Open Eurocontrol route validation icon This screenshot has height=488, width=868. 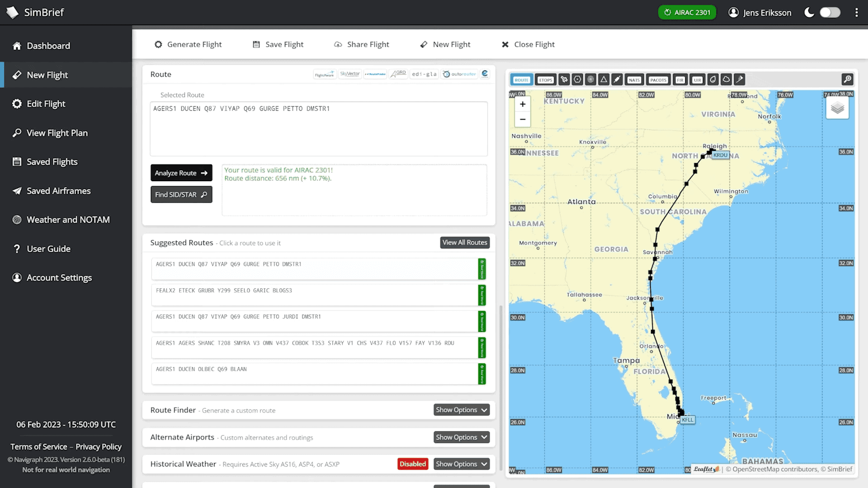(x=485, y=74)
